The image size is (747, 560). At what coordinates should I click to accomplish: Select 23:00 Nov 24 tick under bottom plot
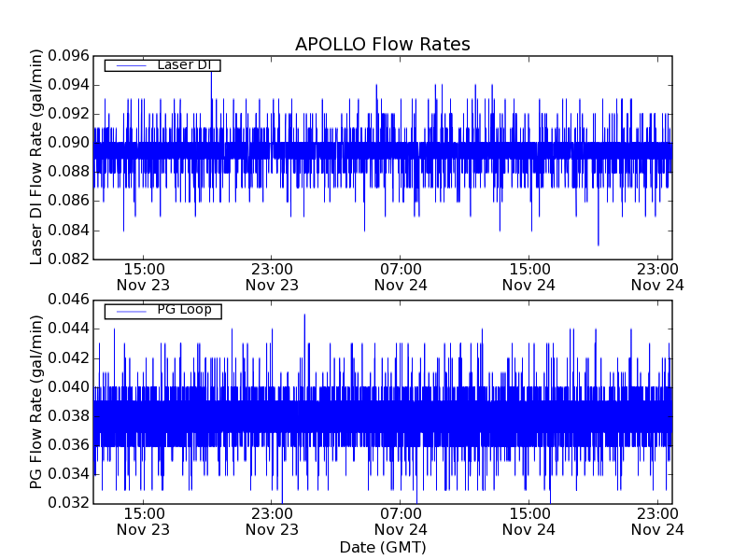point(657,521)
